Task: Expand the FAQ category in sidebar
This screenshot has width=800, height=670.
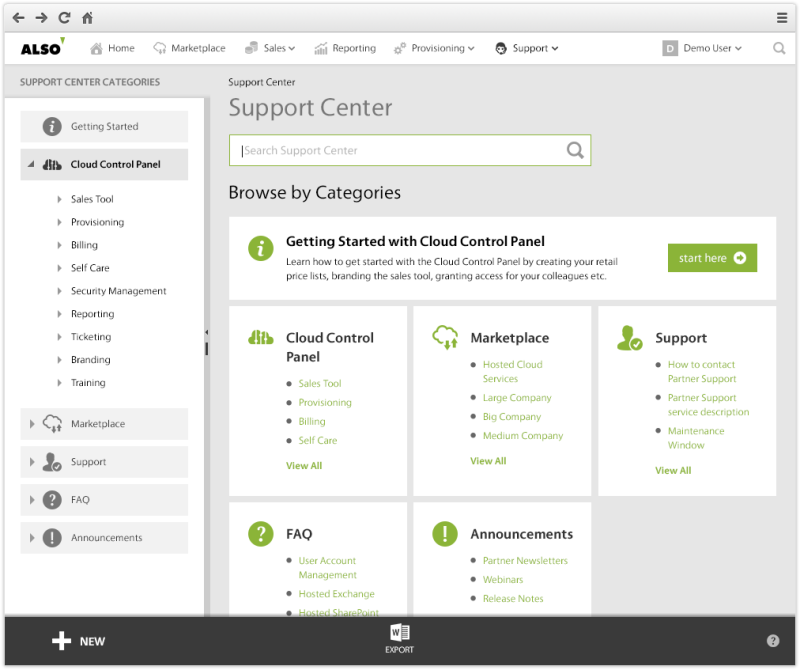Action: (32, 500)
